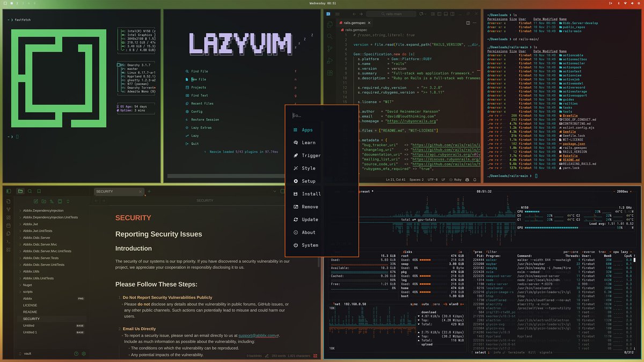This screenshot has height=362, width=644.
Task: Open the bookmarks icon next to Obsidian search
Action: coord(38,190)
